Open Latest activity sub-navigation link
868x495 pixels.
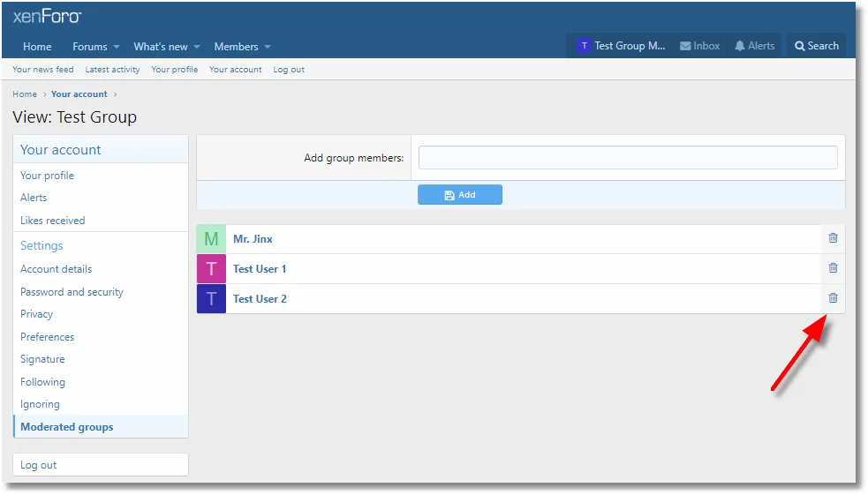tap(112, 70)
